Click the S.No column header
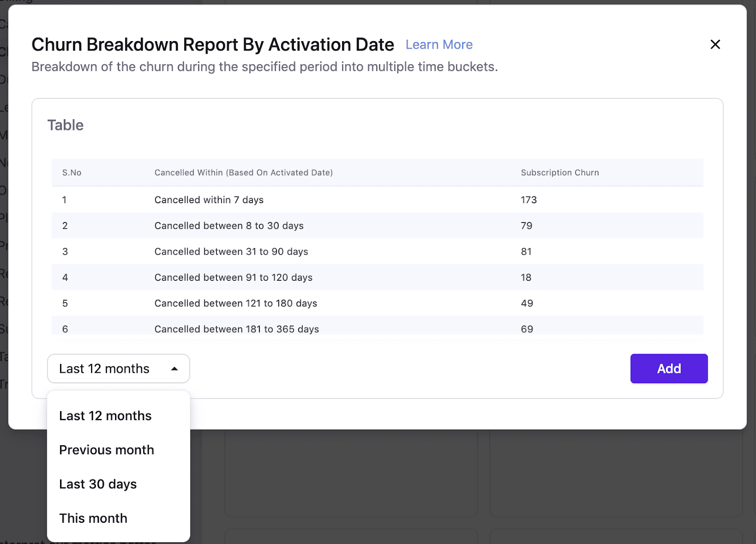The image size is (756, 544). click(x=72, y=173)
